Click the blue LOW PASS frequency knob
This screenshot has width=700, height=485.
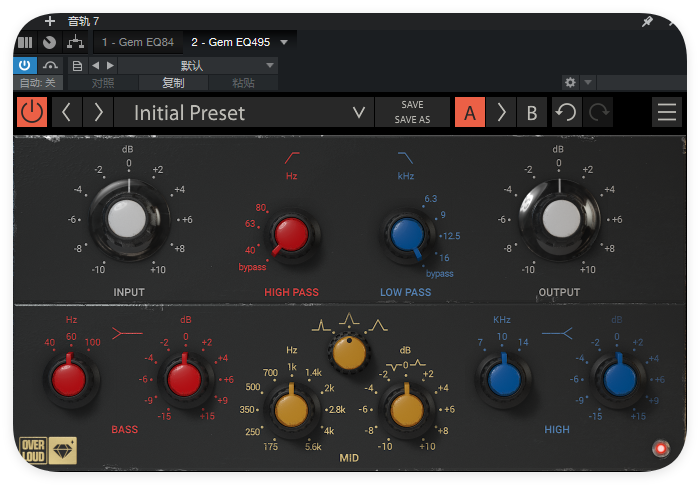(407, 235)
